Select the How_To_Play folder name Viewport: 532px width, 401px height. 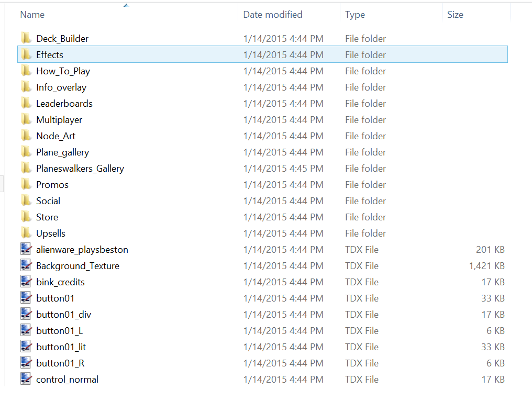63,71
